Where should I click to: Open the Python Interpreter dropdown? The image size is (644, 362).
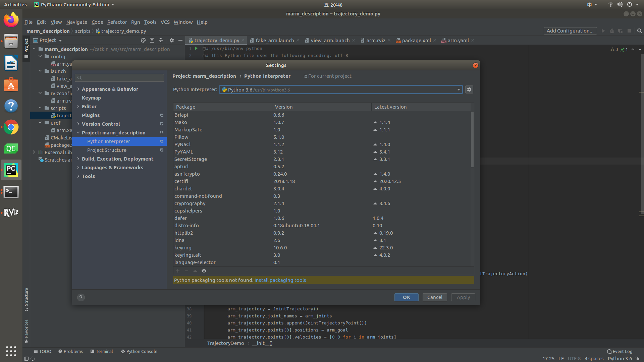point(458,89)
